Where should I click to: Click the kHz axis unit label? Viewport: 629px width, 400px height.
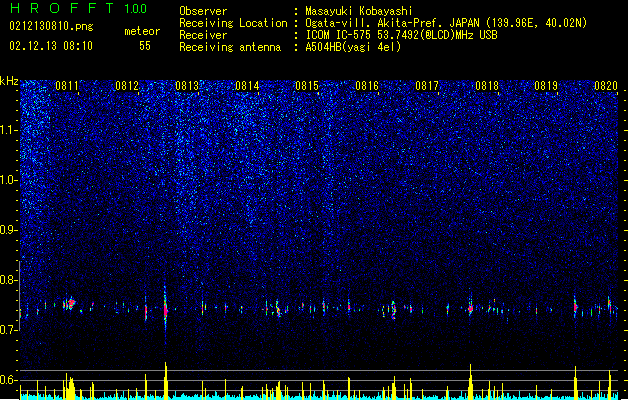[x=9, y=81]
